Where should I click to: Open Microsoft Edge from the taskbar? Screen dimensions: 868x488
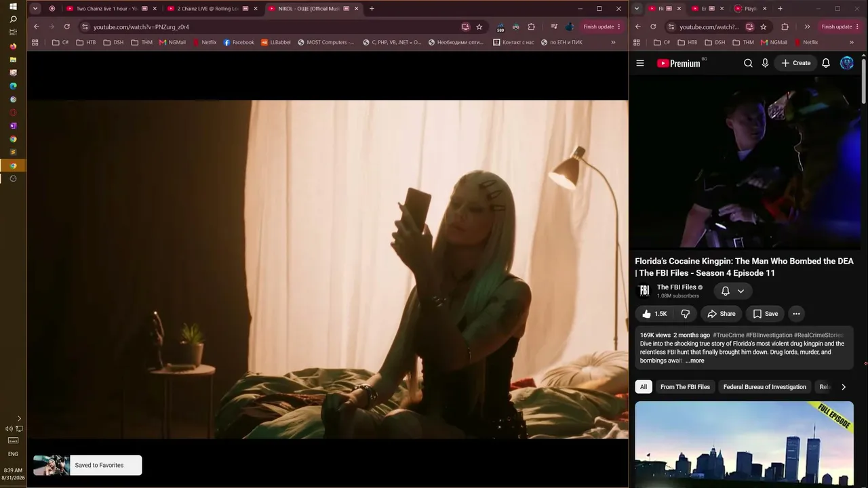coord(13,86)
